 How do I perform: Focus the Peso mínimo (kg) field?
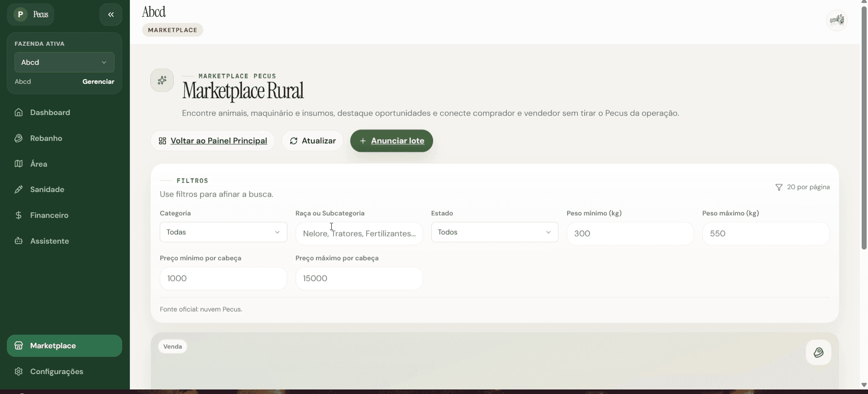(x=630, y=234)
